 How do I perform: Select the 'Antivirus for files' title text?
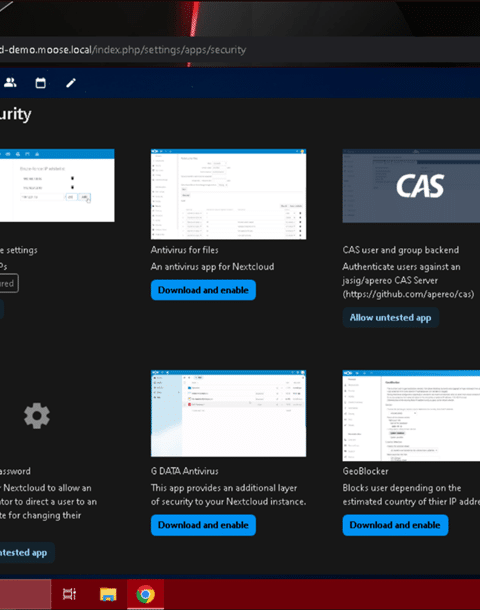[184, 250]
